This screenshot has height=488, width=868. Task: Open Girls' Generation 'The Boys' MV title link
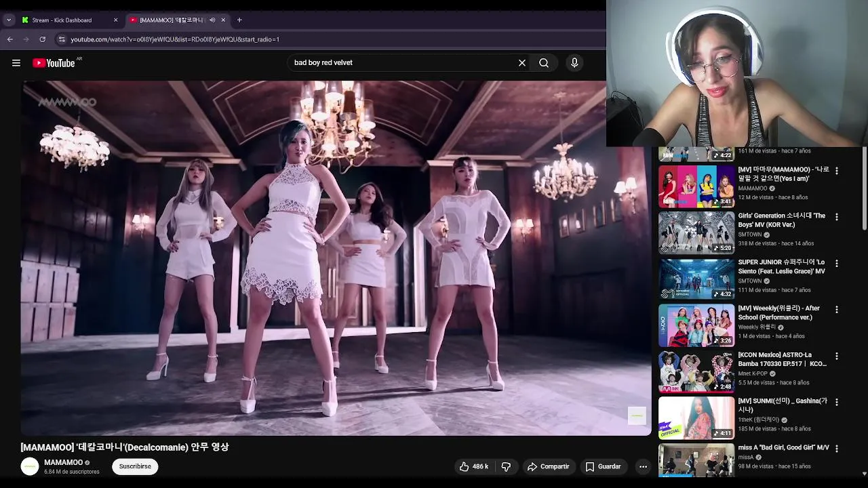782,220
